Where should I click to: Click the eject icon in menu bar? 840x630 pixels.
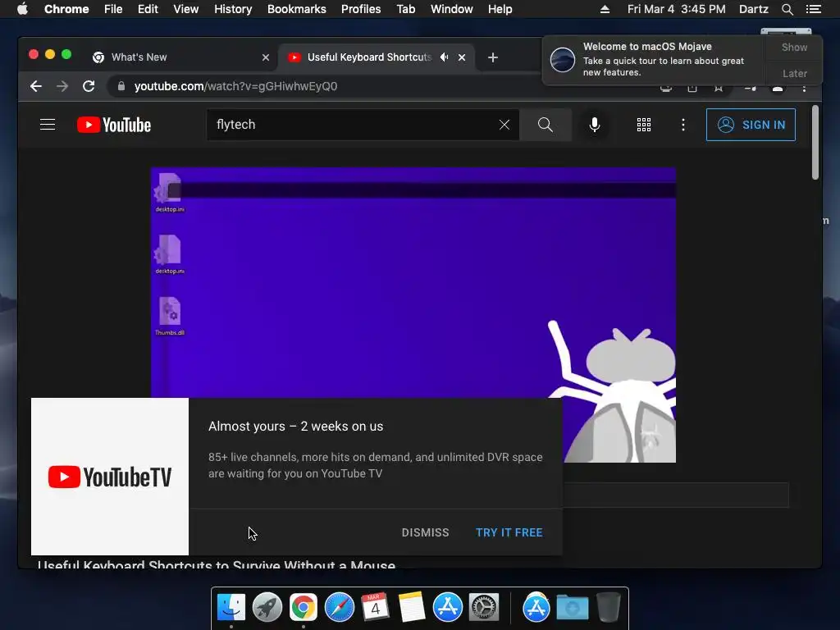point(605,9)
